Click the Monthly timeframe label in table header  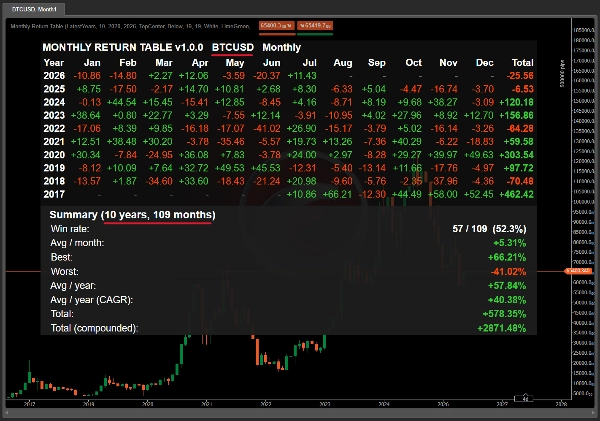pos(282,47)
